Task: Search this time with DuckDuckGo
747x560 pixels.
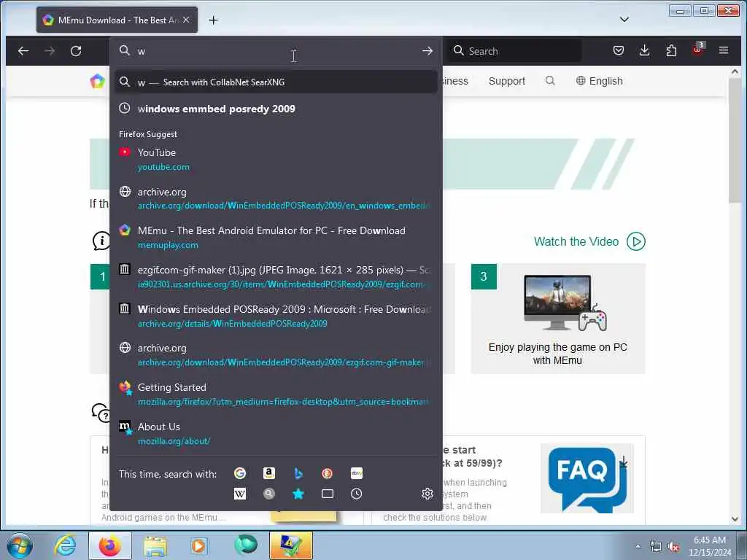Action: (x=328, y=473)
